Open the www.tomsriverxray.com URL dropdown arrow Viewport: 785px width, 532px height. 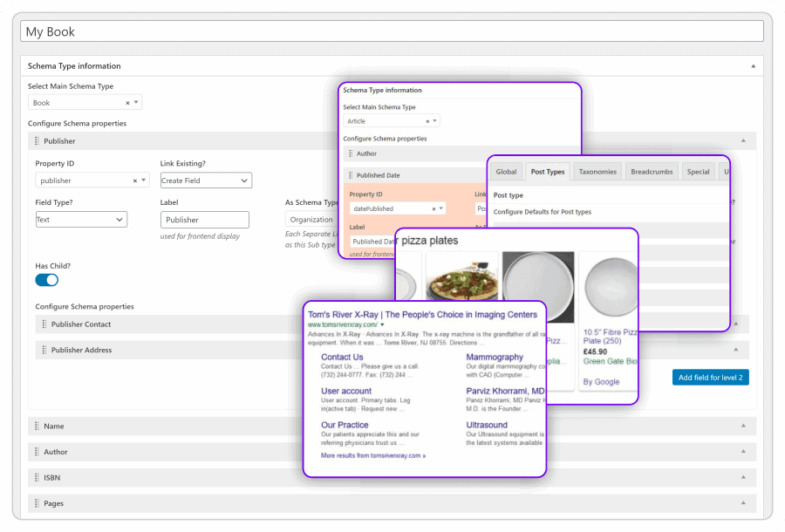(x=383, y=324)
